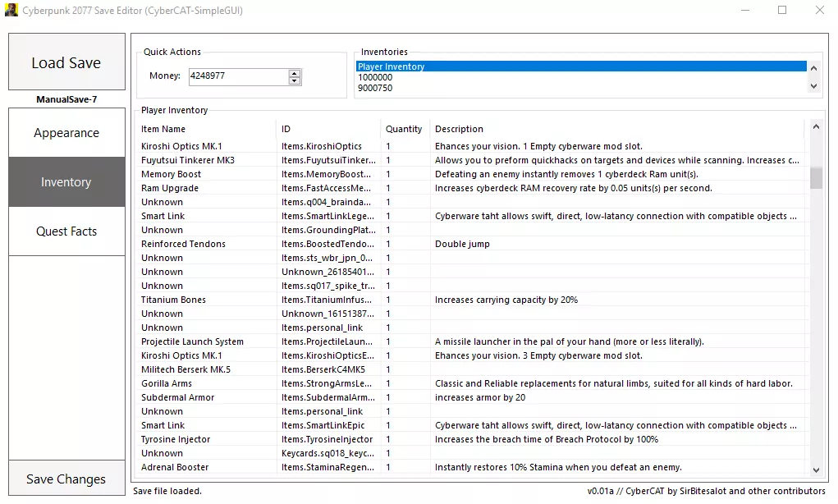Select inventory 1000000 in Inventories list
This screenshot has width=838, height=504.
[581, 77]
